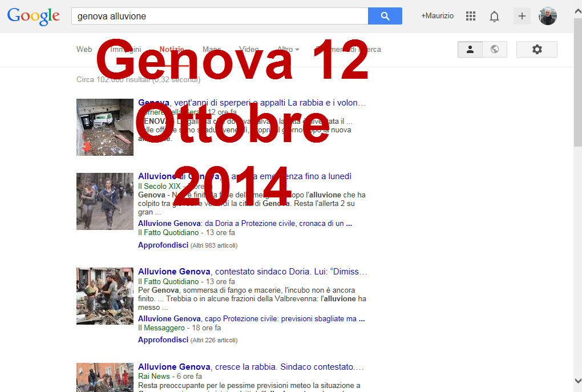Click the plus share button

click(522, 16)
